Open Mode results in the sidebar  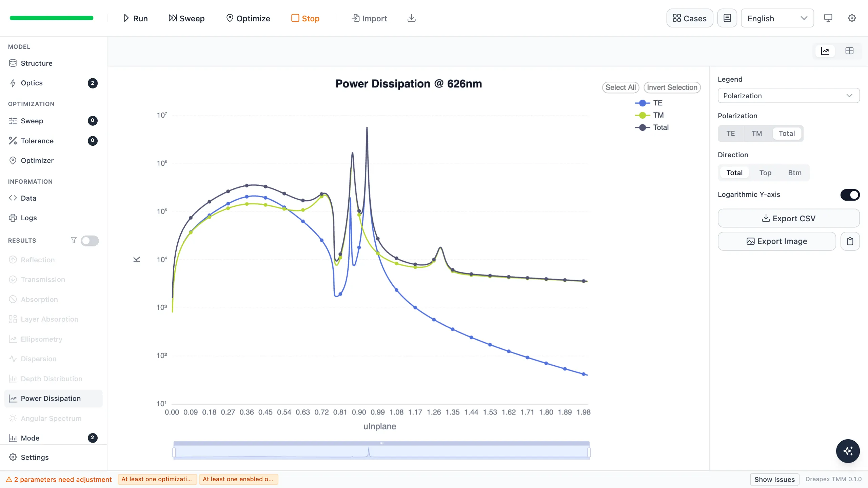[x=54, y=438]
